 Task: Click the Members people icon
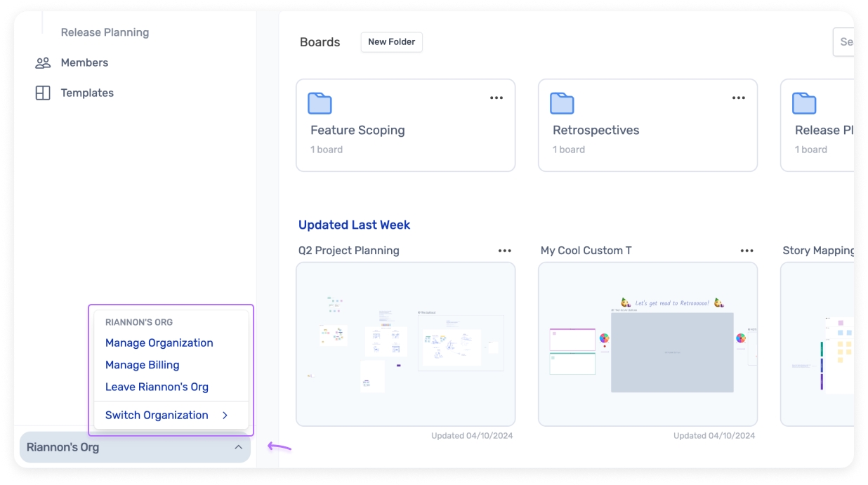[x=43, y=63]
